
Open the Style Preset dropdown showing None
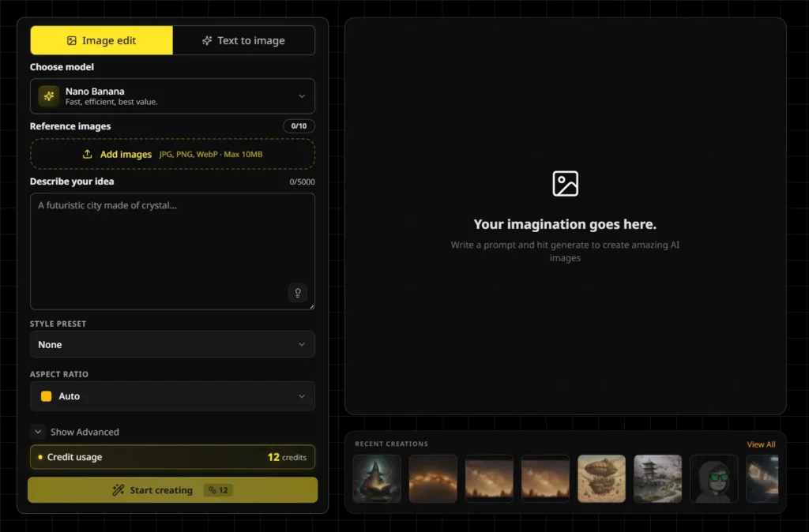172,344
